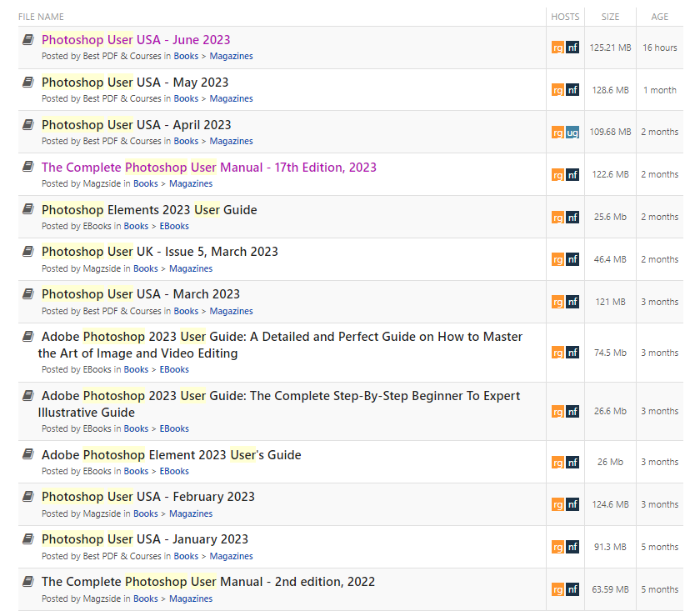Open Photoshop User USA - January 2023
The width and height of the screenshot is (700, 611).
pos(145,539)
